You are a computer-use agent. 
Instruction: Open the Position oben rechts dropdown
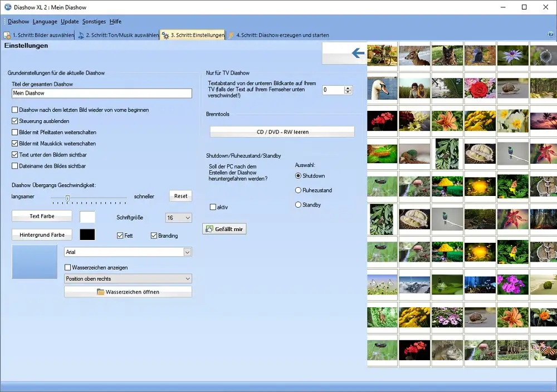[x=187, y=278]
